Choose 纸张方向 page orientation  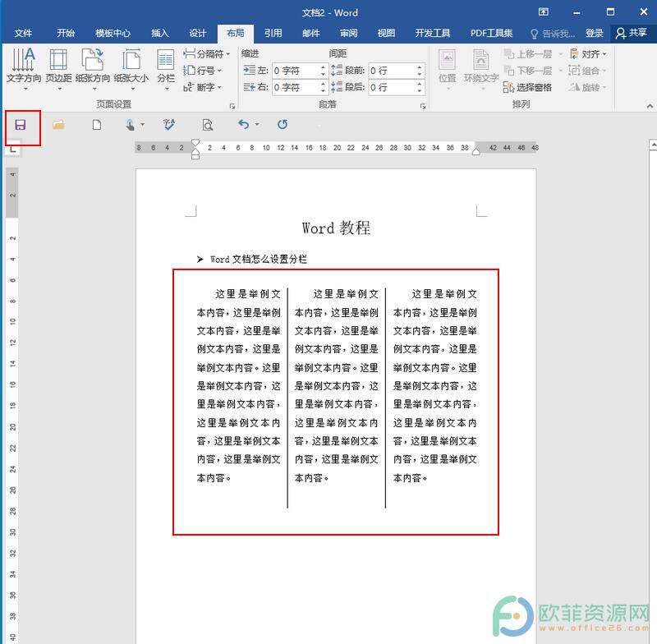coord(93,69)
